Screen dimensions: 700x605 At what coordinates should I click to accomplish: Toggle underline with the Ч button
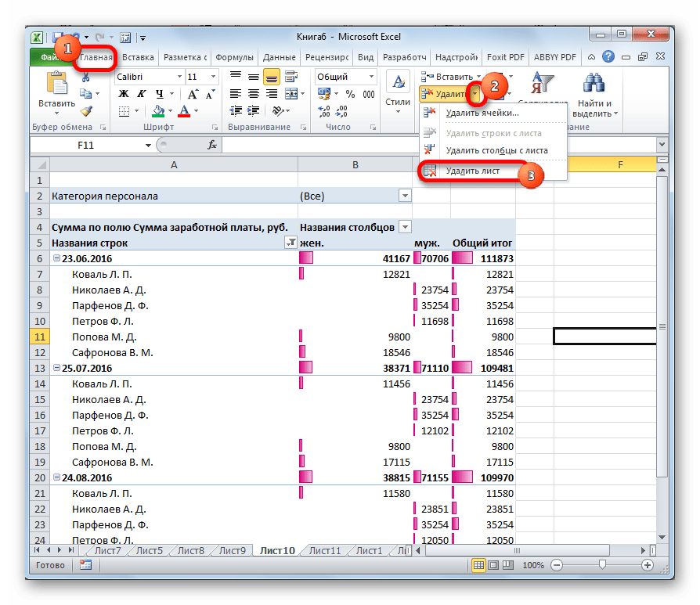[x=160, y=94]
